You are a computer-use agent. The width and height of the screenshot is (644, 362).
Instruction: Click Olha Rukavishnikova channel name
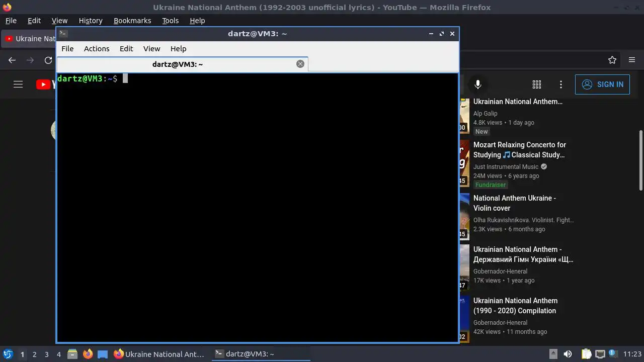523,220
